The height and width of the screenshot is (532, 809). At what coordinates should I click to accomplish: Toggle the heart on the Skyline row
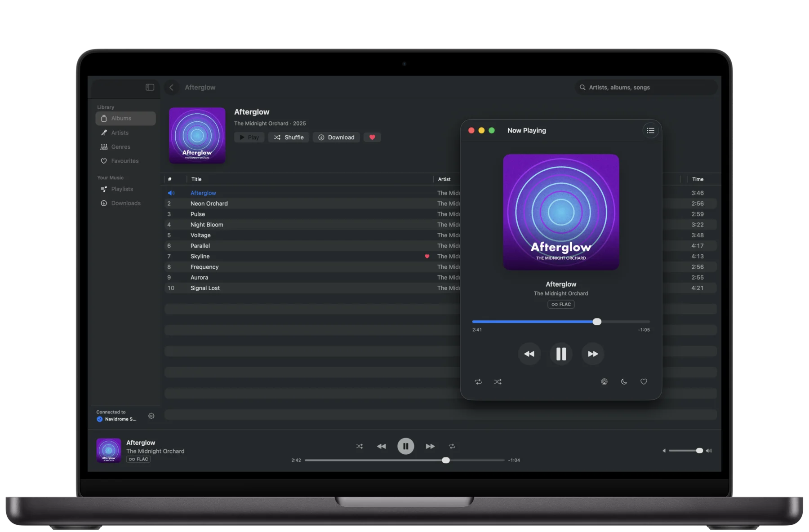click(427, 256)
